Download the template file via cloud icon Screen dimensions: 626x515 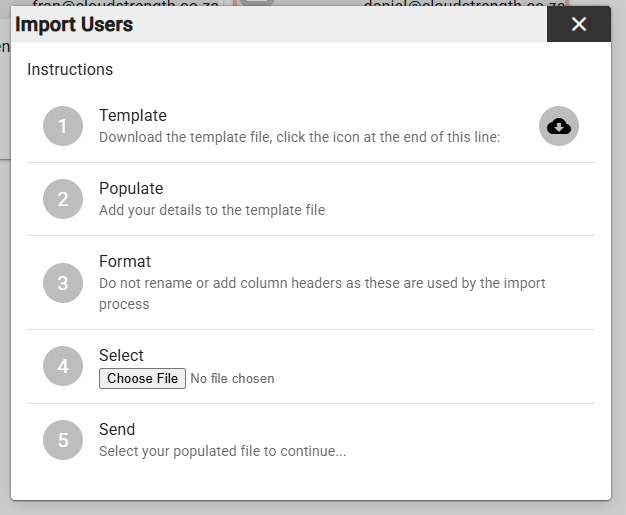559,126
